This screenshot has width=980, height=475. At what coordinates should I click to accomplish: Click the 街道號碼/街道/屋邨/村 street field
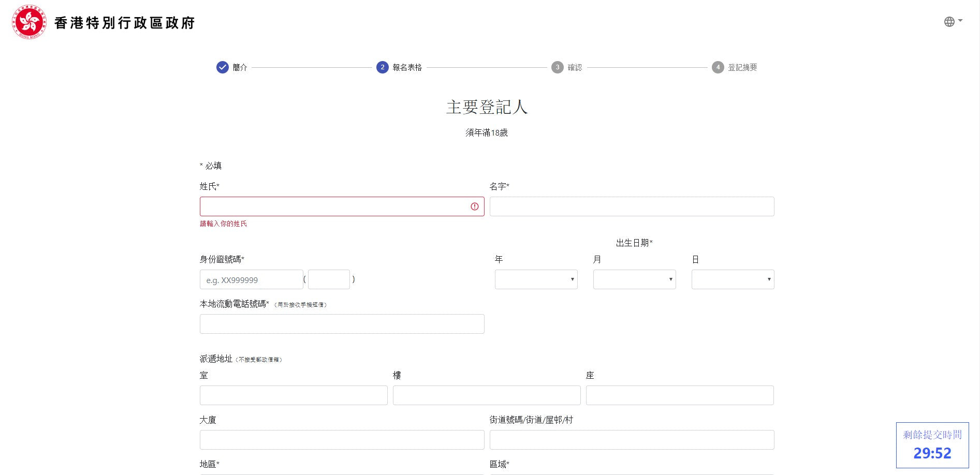632,440
